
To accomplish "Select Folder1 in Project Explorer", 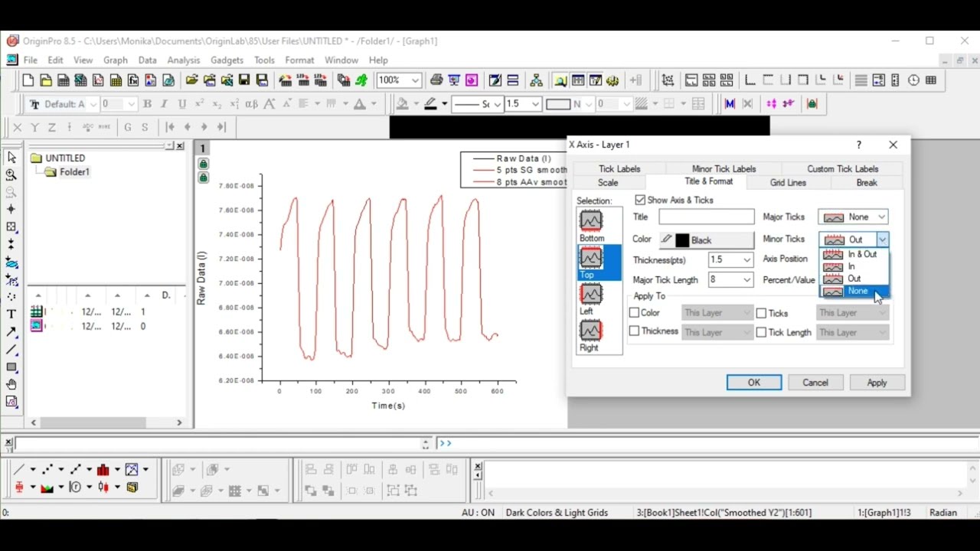I will (67, 172).
